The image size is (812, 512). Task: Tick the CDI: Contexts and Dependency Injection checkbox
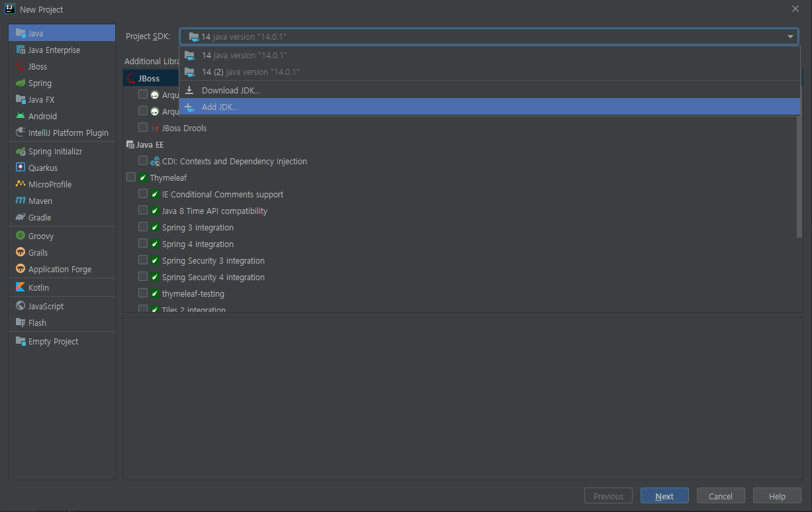coord(143,160)
